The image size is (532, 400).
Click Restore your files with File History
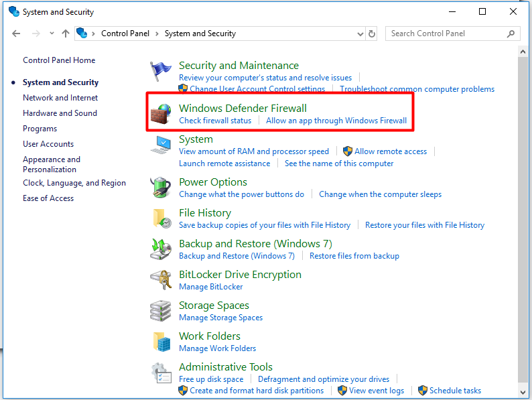tap(425, 225)
